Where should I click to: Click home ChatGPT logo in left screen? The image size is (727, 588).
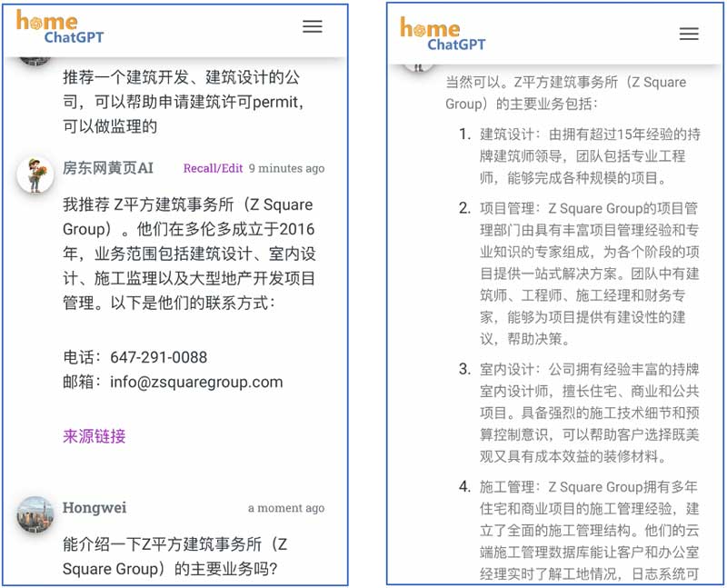(x=60, y=27)
